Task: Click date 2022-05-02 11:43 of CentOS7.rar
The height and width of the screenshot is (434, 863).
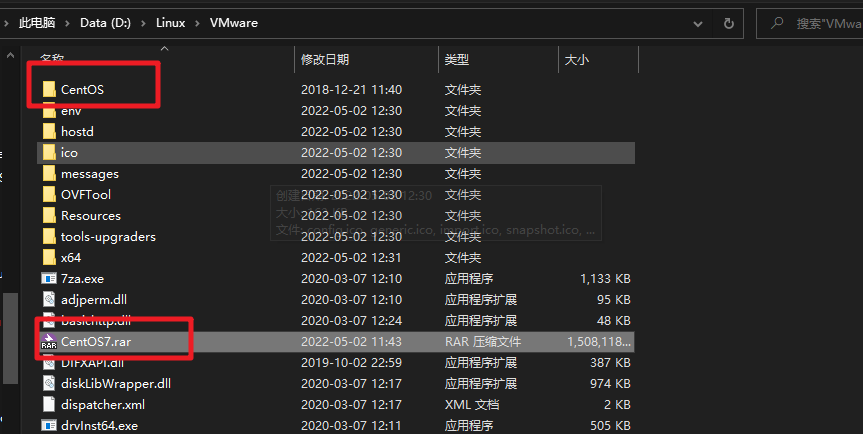Action: coord(351,342)
